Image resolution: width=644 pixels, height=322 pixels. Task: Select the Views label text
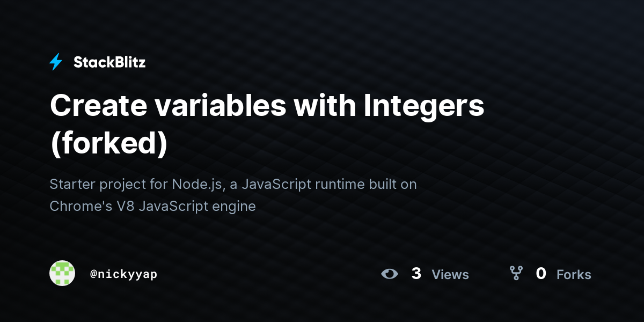pos(450,275)
